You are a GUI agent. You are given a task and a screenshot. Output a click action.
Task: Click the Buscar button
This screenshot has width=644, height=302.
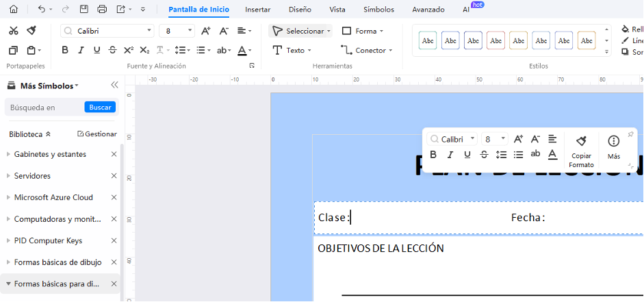tap(100, 108)
